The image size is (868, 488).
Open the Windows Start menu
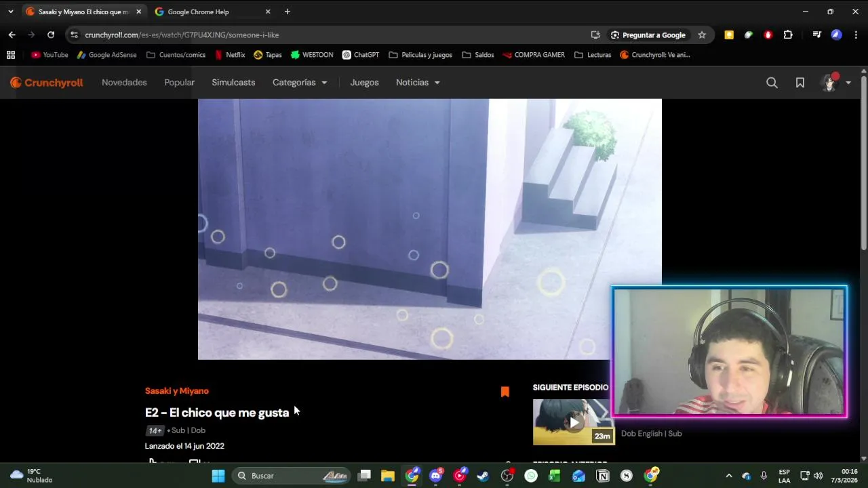click(x=218, y=476)
